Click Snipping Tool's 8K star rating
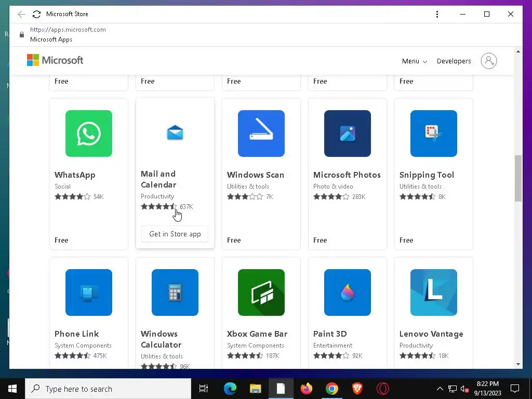The image size is (532, 399). (422, 196)
